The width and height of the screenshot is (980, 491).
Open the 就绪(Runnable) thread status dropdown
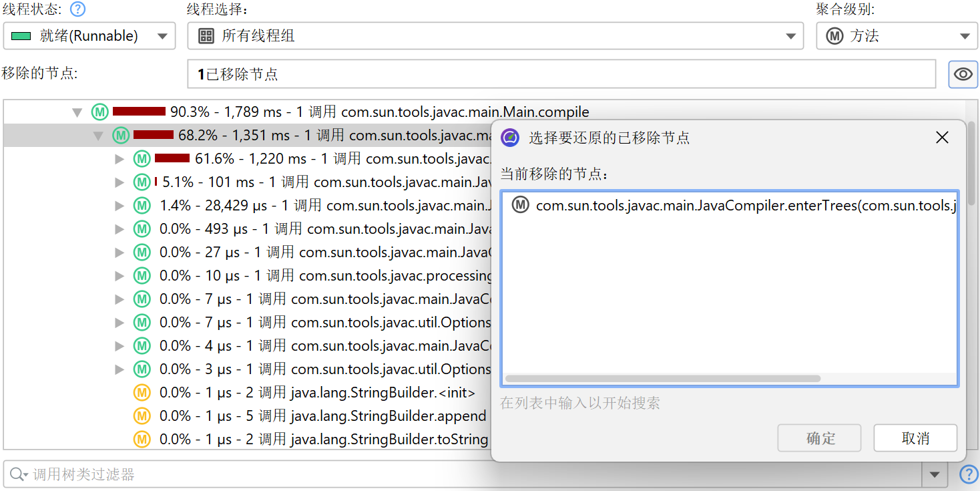tap(89, 36)
